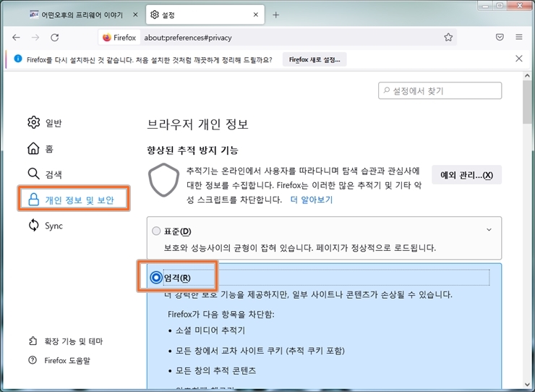This screenshot has width=535, height=392.
Task: Go back with the back arrow
Action: [16, 38]
